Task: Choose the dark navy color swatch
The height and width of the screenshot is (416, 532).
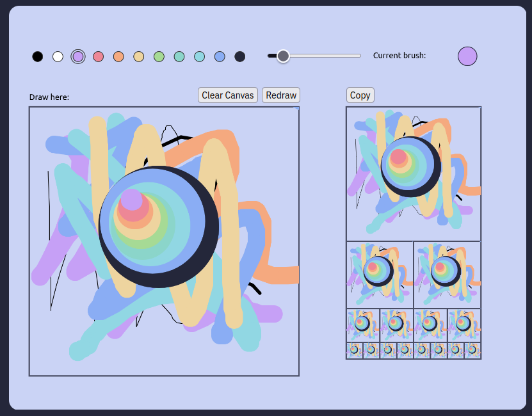Action: [x=240, y=56]
